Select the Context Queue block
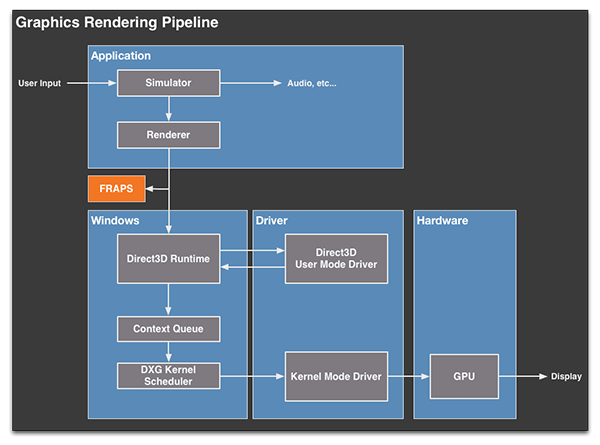 click(x=168, y=329)
